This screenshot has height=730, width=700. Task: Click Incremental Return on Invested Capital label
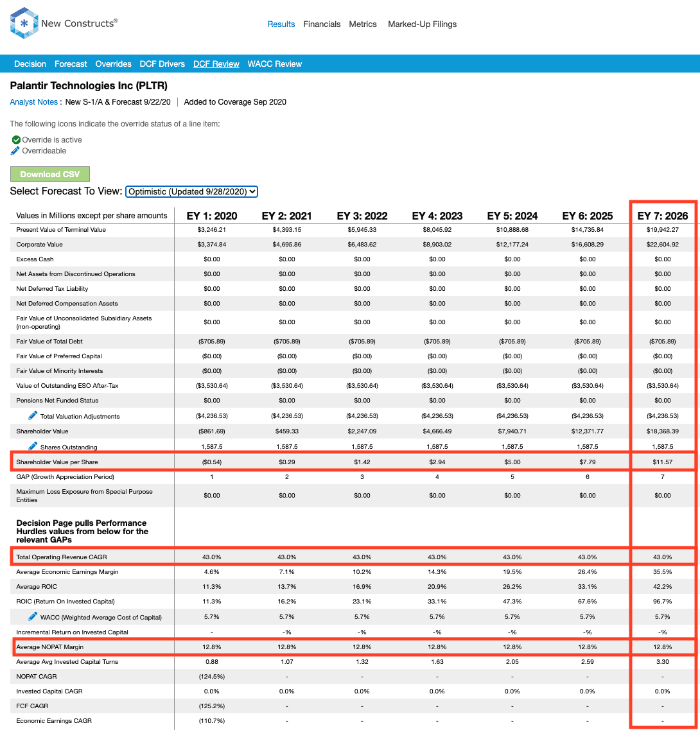(x=72, y=632)
